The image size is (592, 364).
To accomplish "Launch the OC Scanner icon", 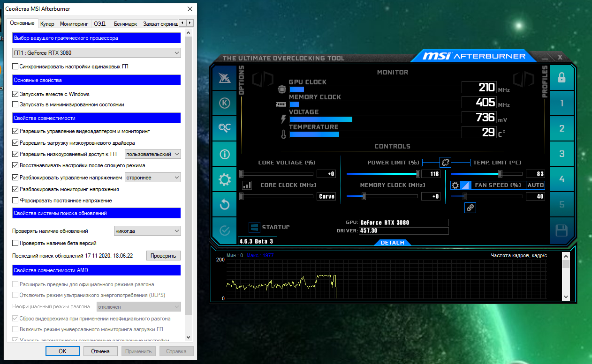I will [x=224, y=128].
